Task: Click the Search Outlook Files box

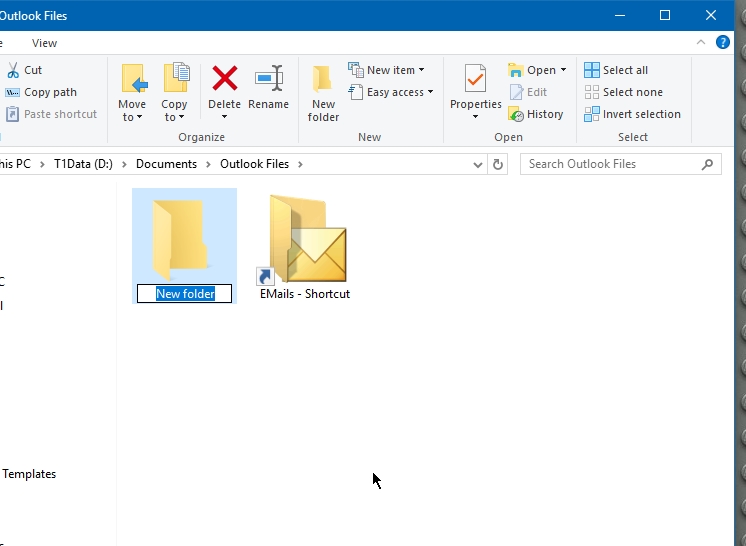Action: tap(610, 164)
